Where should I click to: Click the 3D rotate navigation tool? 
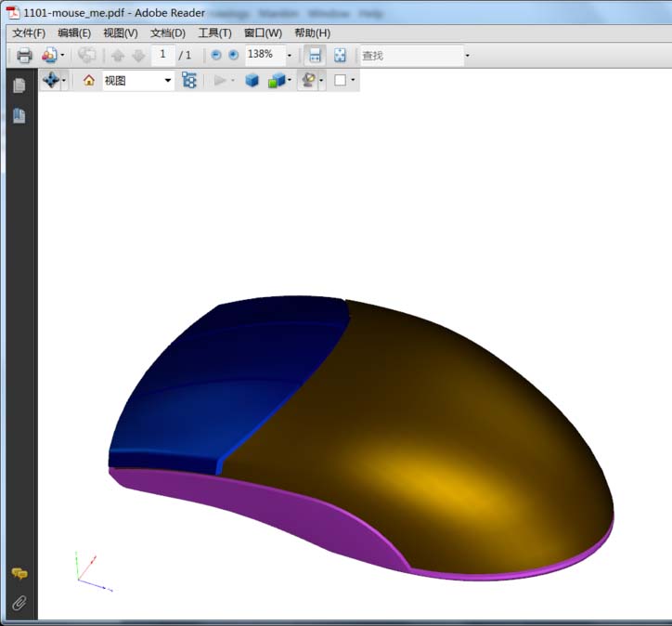click(50, 81)
